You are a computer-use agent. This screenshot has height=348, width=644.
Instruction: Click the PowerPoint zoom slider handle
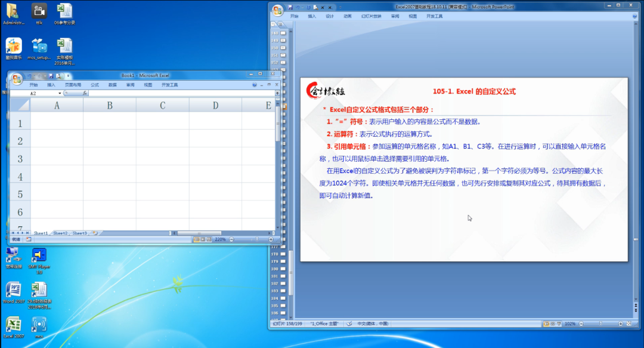pyautogui.click(x=600, y=324)
